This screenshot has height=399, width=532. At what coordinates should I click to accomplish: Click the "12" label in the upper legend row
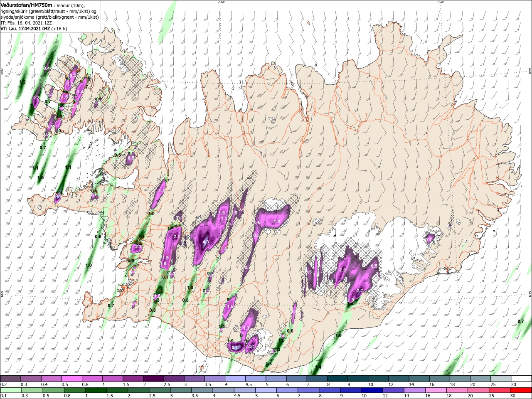coord(391,384)
